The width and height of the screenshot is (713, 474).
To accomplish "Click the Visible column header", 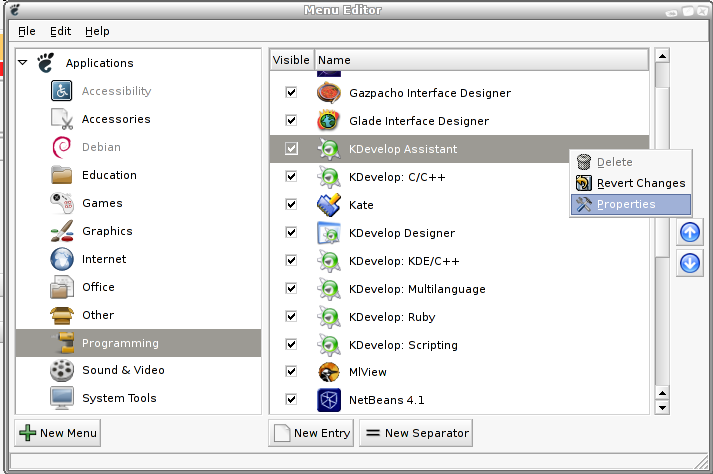I will point(291,60).
